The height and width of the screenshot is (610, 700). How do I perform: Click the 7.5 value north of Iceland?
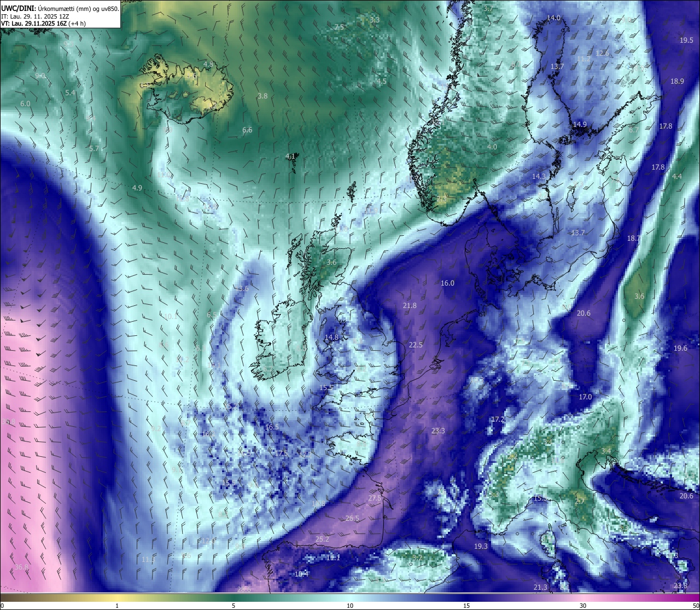[339, 27]
